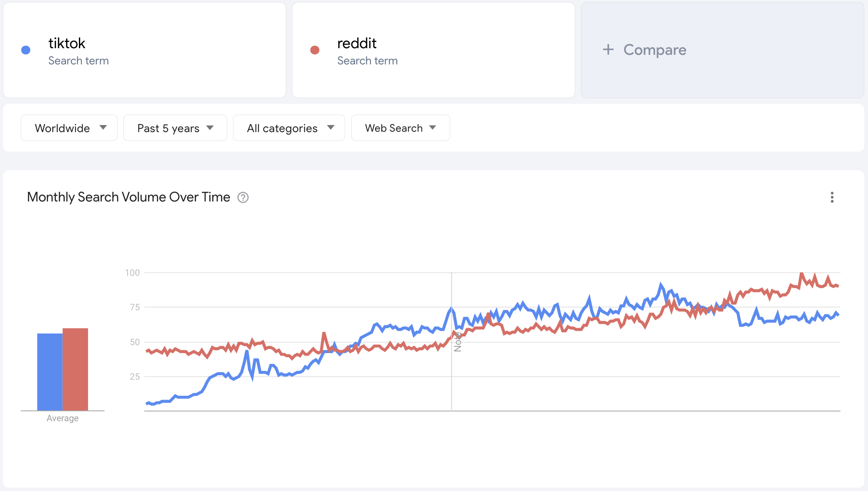Toggle the tiktok search term visibility
This screenshot has height=491, width=868.
tap(26, 50)
